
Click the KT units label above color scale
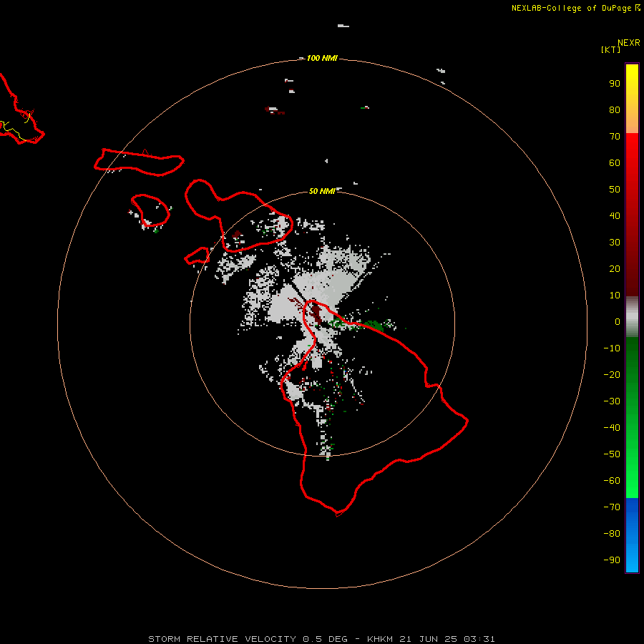click(610, 49)
